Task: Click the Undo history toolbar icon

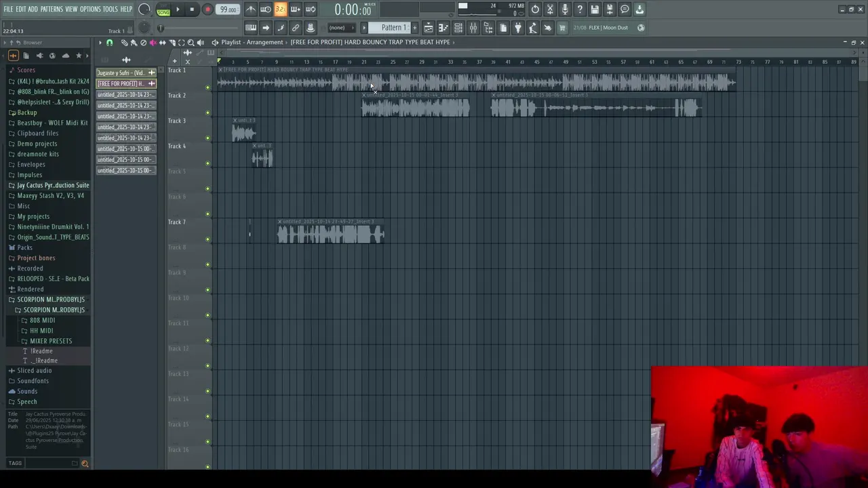Action: [535, 9]
